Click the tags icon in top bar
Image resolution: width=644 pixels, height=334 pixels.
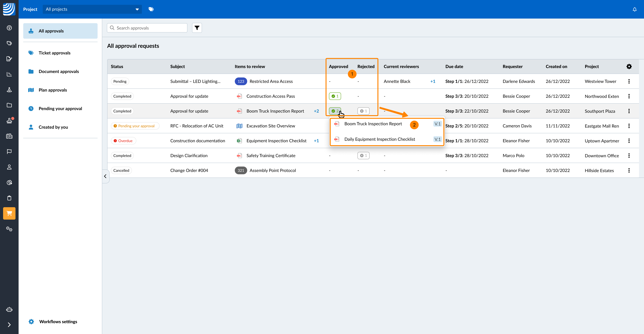[151, 9]
